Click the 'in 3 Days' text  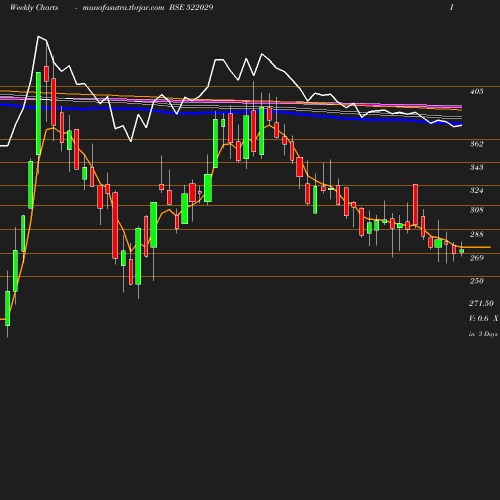pos(483,334)
